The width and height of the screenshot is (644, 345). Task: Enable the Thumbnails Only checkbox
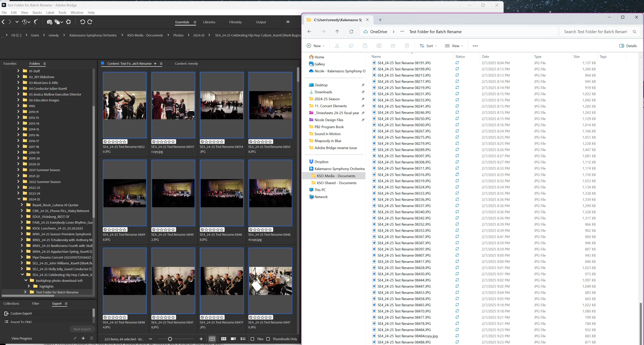[x=268, y=339]
